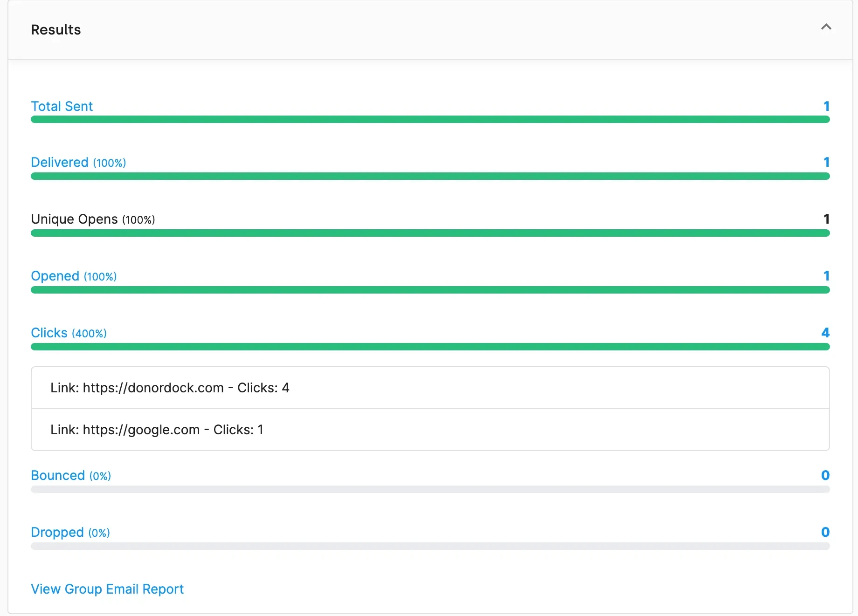Select the google.com link clicks row
The height and width of the screenshot is (616, 858).
[x=430, y=430]
